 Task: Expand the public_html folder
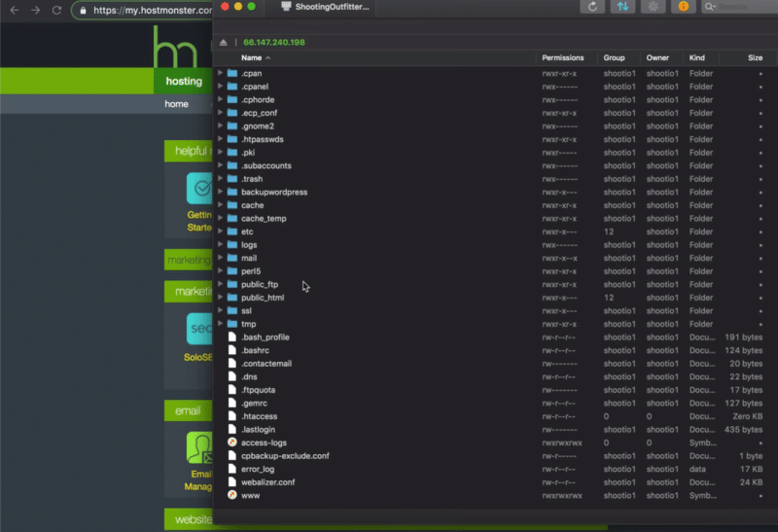coord(221,298)
